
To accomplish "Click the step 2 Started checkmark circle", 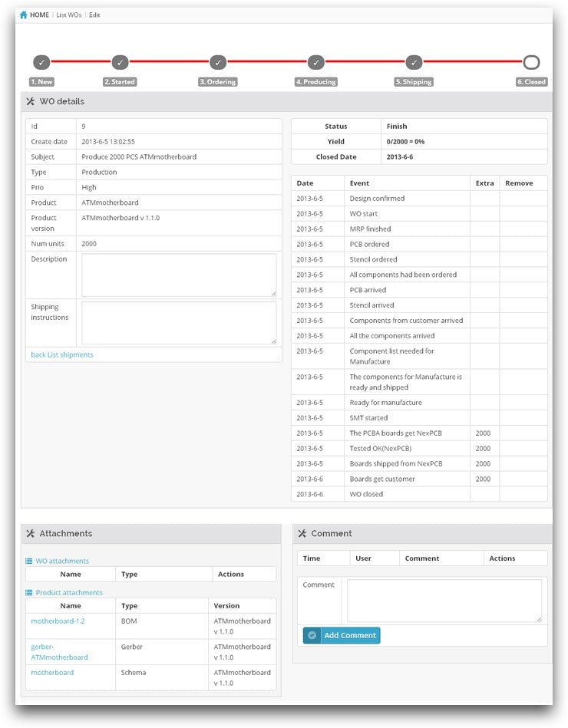I will 120,62.
